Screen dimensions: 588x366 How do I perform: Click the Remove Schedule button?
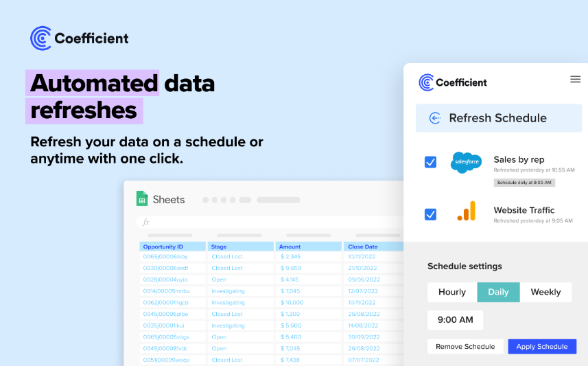click(x=465, y=347)
